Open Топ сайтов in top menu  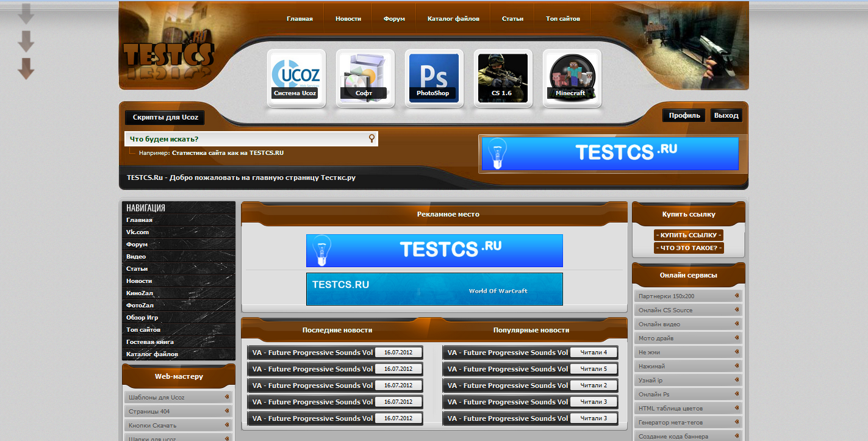coord(563,19)
